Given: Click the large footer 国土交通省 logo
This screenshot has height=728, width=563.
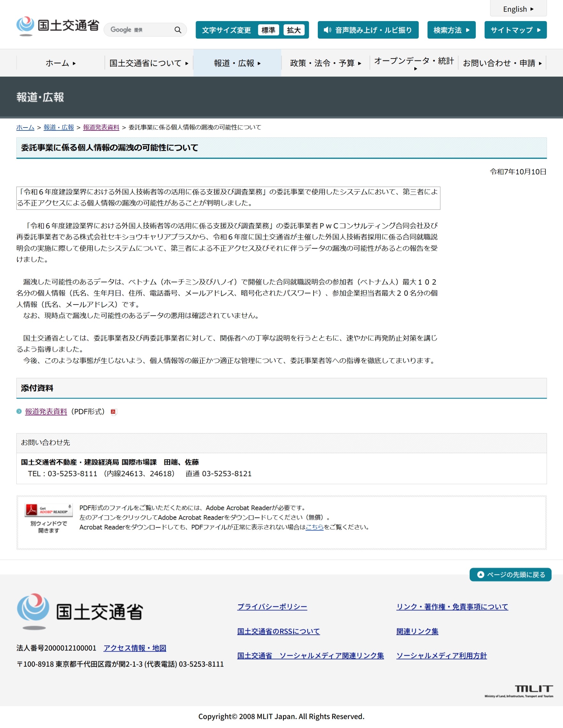Looking at the screenshot, I should click(x=80, y=612).
